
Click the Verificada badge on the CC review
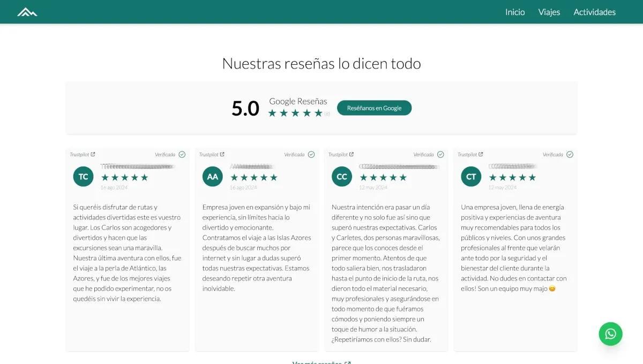point(440,154)
